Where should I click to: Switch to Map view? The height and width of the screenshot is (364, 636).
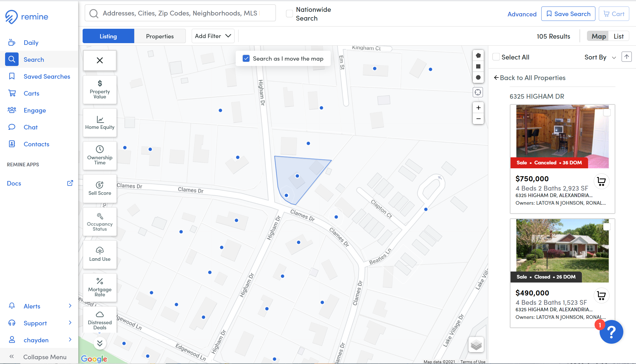(599, 36)
